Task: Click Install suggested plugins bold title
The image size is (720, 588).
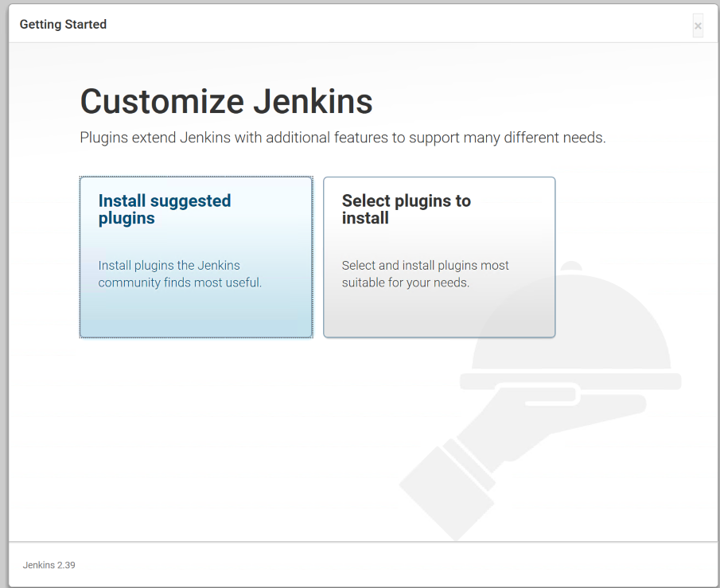Action: pyautogui.click(x=165, y=209)
